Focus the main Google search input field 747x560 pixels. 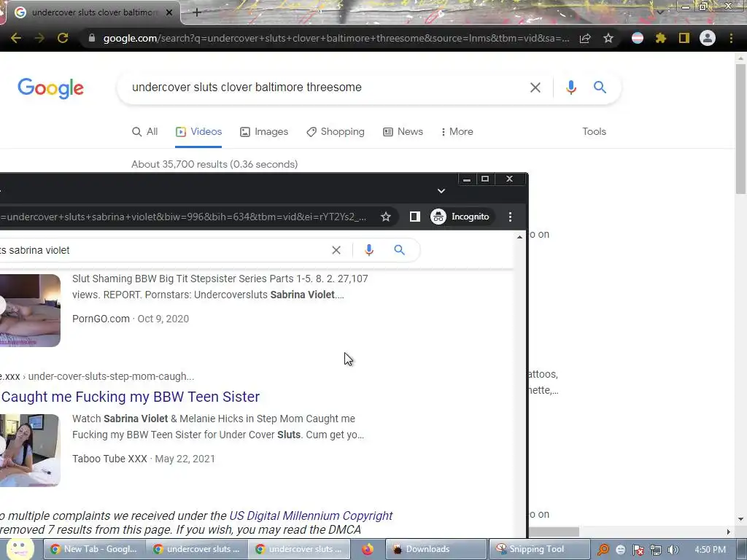pyautogui.click(x=324, y=87)
